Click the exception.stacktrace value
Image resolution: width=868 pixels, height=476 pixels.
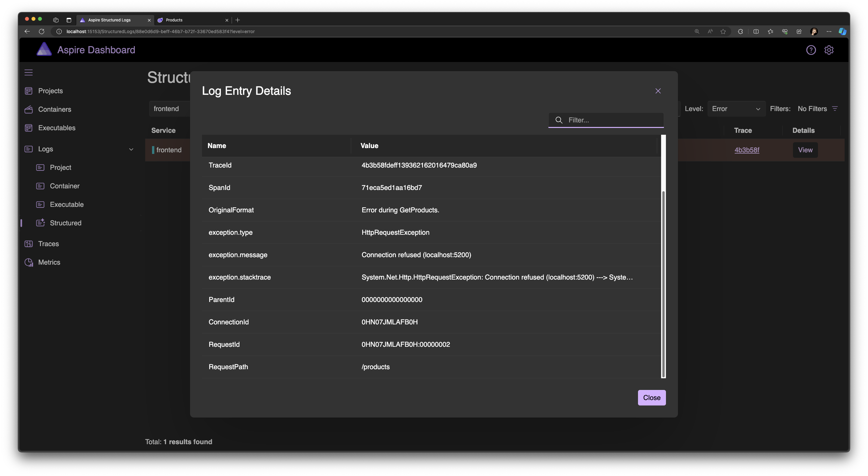tap(497, 277)
